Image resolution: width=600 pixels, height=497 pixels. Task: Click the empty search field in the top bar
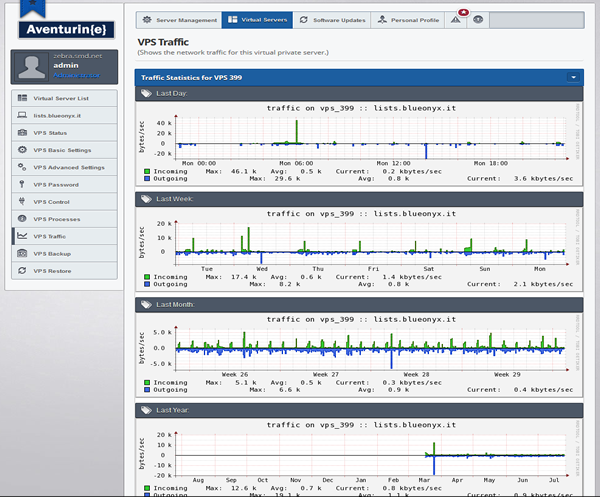(536, 20)
